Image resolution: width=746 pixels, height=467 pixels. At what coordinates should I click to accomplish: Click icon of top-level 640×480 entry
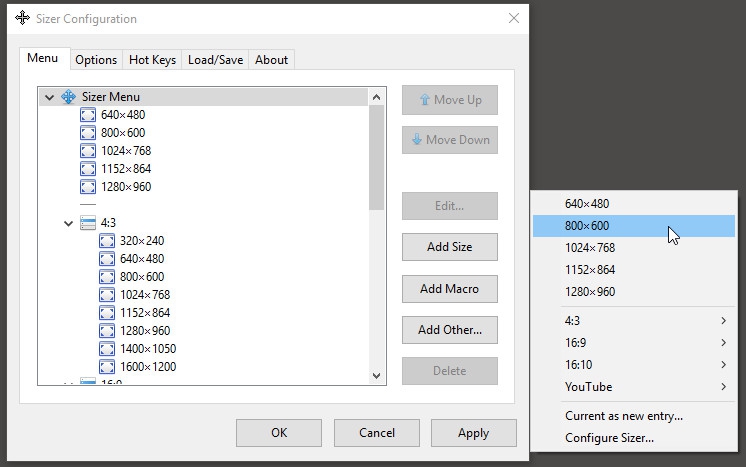[x=88, y=115]
